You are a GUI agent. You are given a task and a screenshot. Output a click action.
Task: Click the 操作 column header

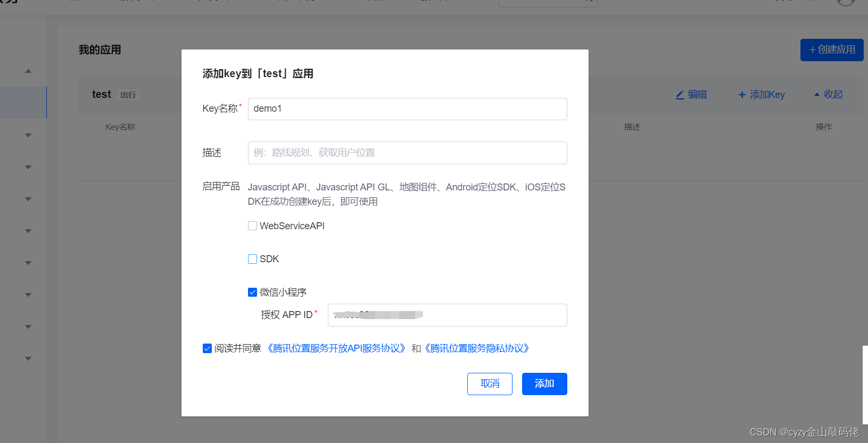pos(824,127)
